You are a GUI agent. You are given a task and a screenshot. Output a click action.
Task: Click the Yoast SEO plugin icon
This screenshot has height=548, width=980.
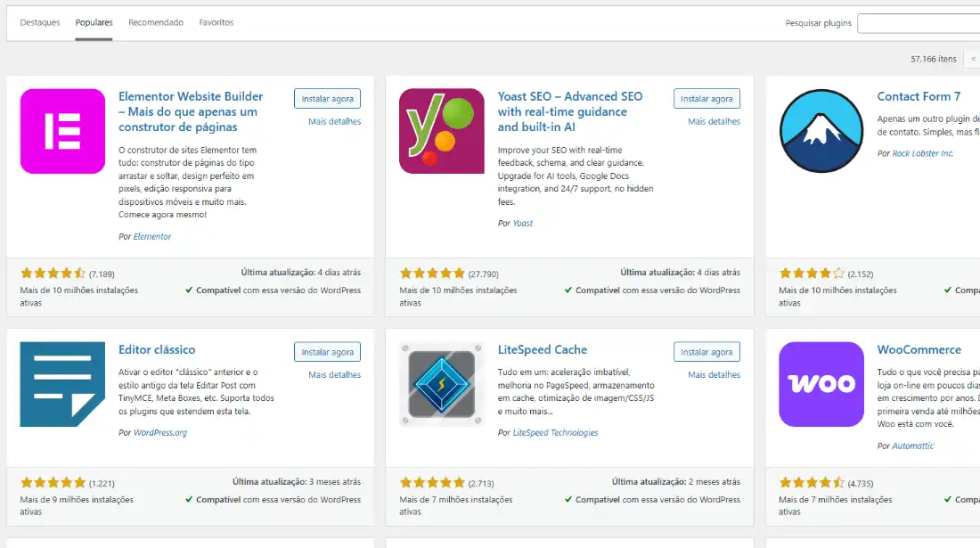pyautogui.click(x=441, y=131)
